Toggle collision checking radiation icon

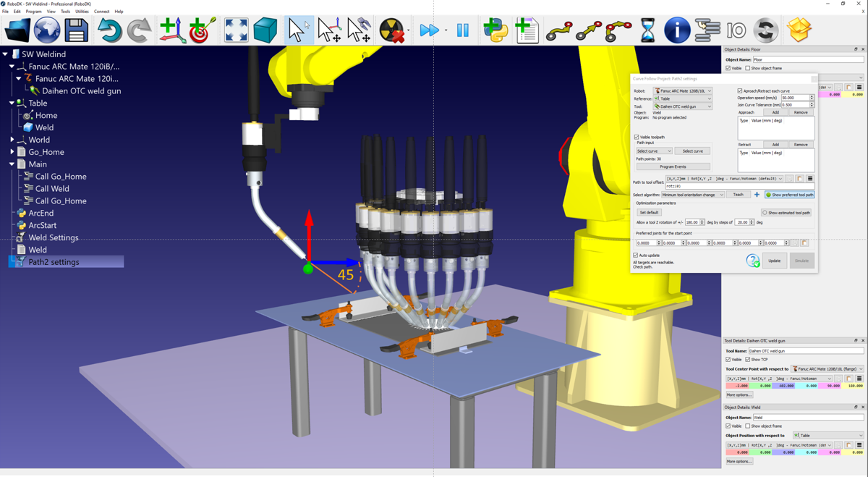point(392,30)
